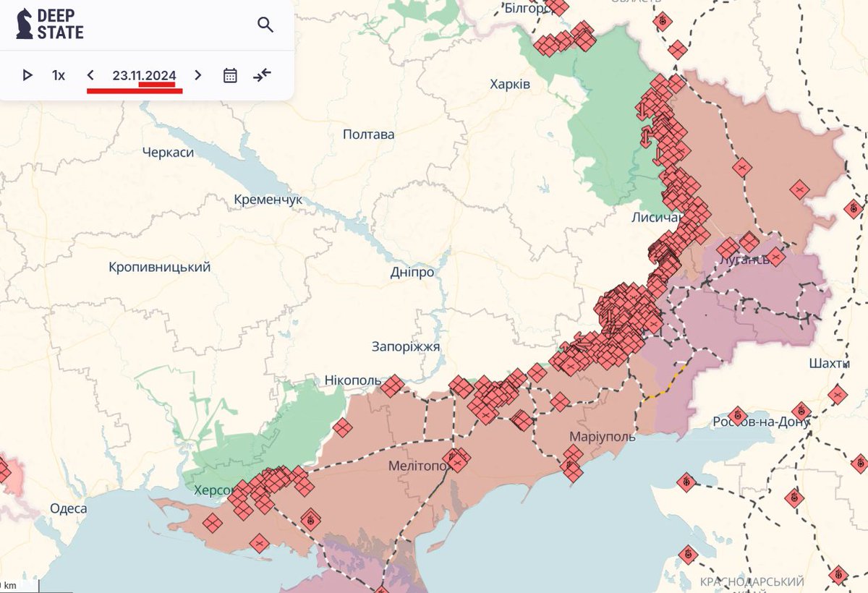Click unit marker left of Ростов-на-Дону label
The width and height of the screenshot is (868, 593).
(737, 416)
